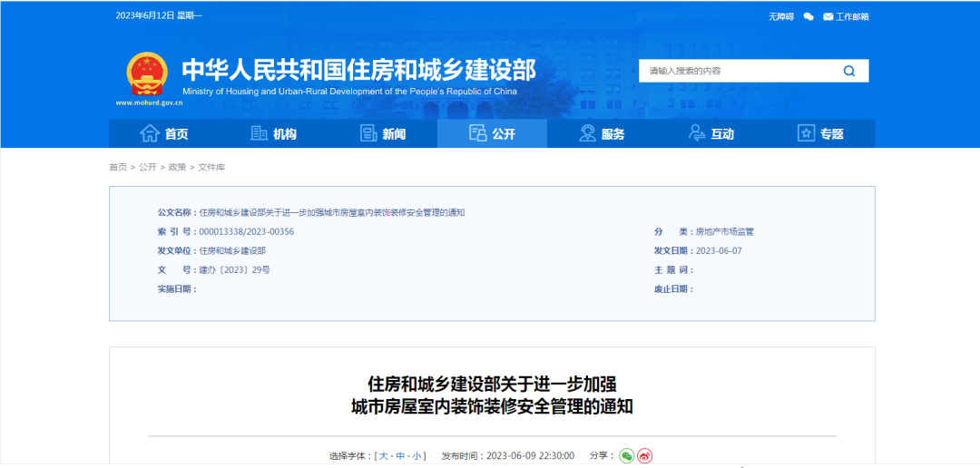Click the 主题词 label
The height and width of the screenshot is (468, 980).
[671, 270]
